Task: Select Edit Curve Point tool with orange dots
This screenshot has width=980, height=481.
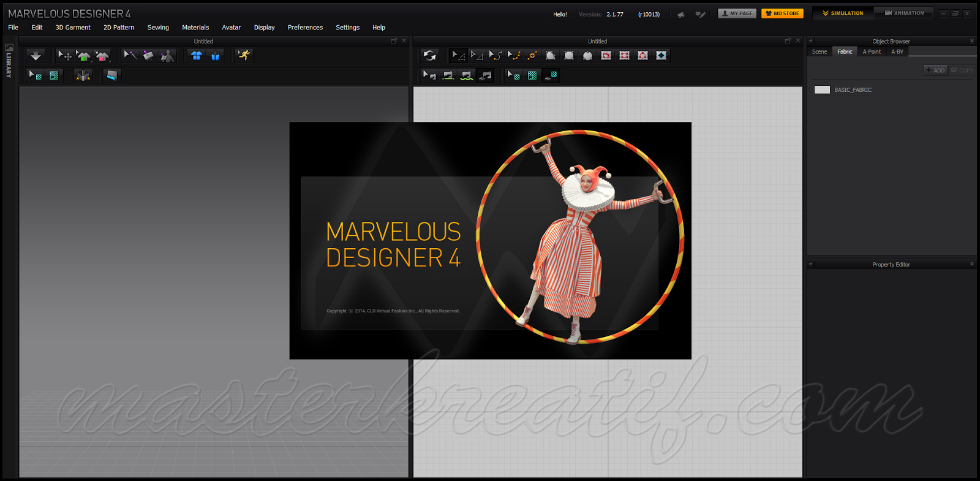Action: click(x=514, y=56)
